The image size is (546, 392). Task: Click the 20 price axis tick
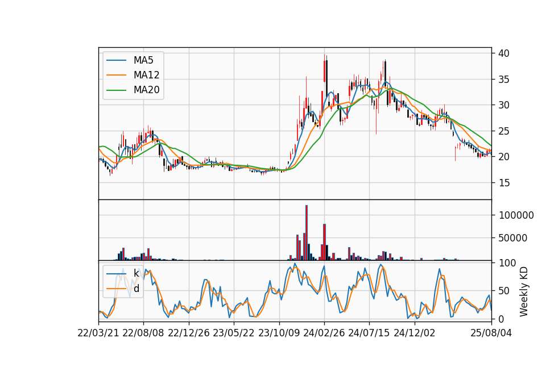pos(504,157)
